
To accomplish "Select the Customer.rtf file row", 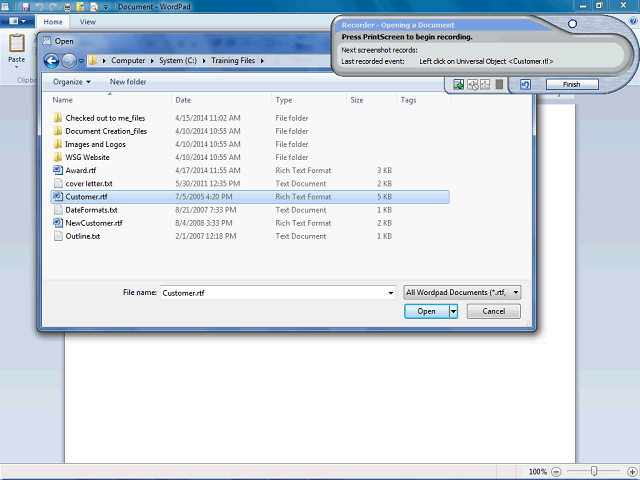I will [x=250, y=197].
